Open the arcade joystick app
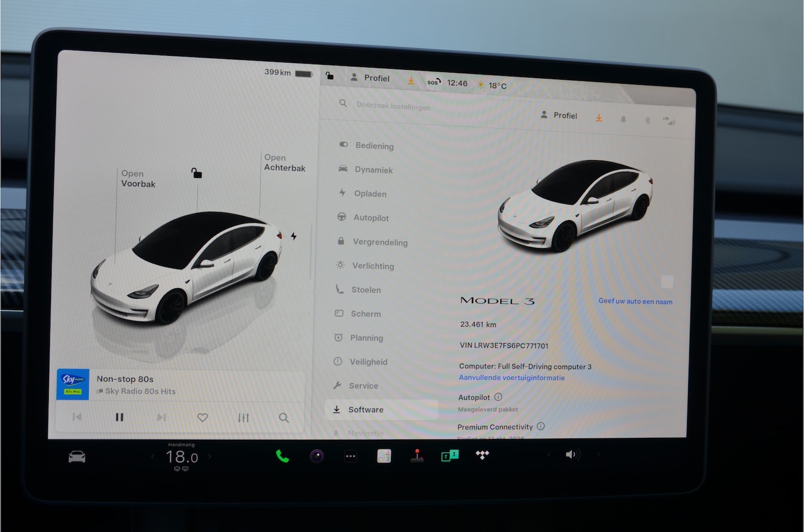This screenshot has width=804, height=532. [x=417, y=456]
